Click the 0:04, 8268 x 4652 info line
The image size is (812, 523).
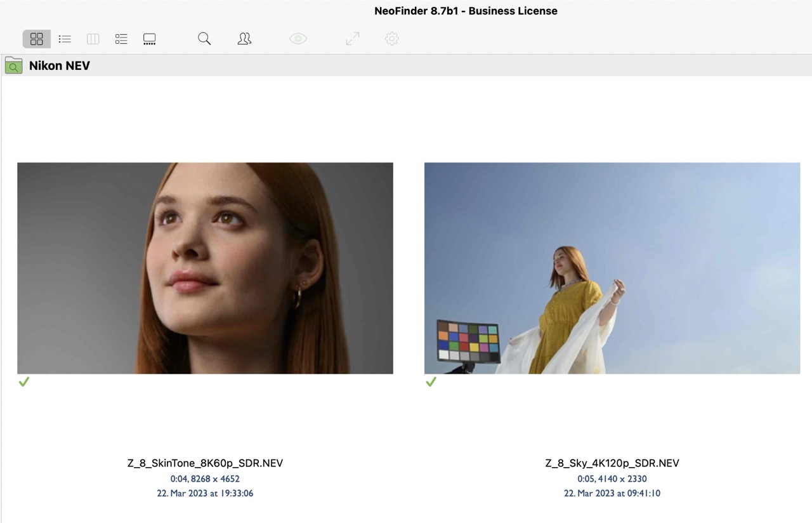[x=205, y=479]
